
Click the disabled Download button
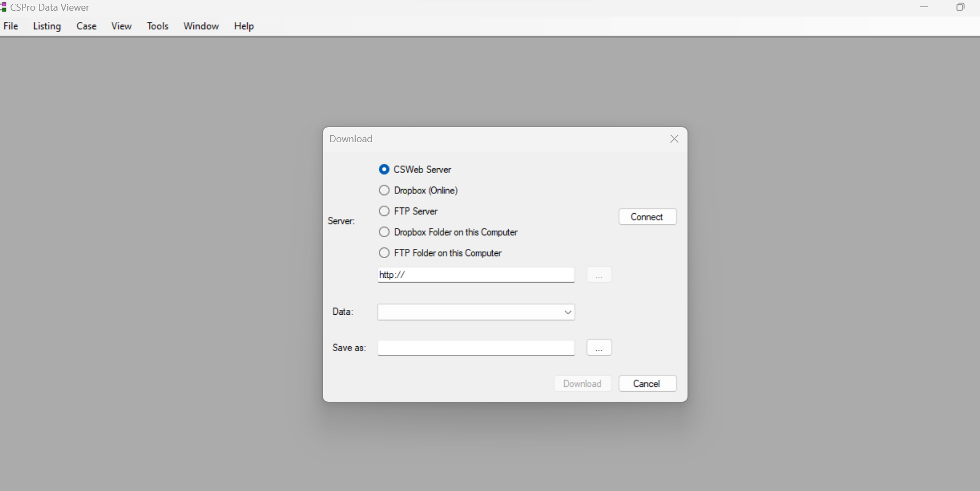(x=582, y=384)
